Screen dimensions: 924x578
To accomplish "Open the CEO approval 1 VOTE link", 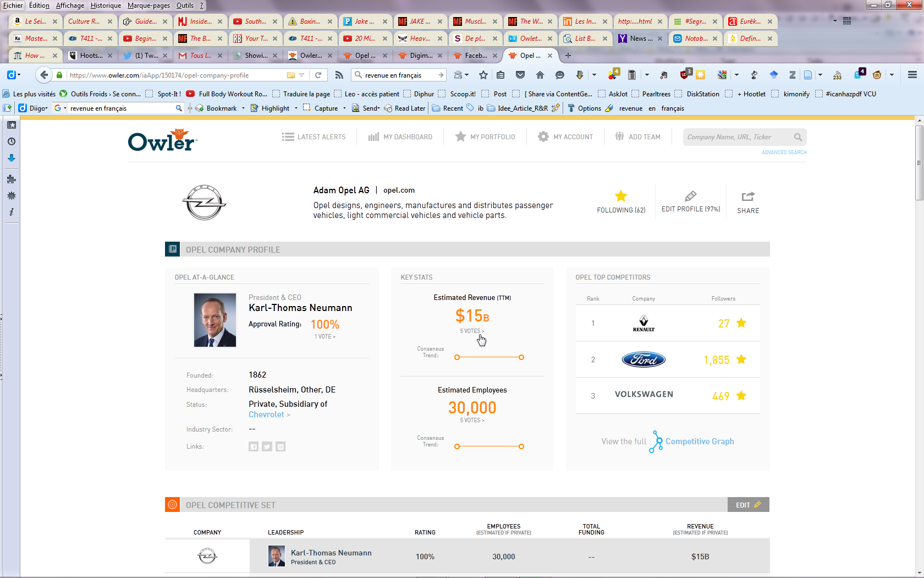I will (x=324, y=337).
